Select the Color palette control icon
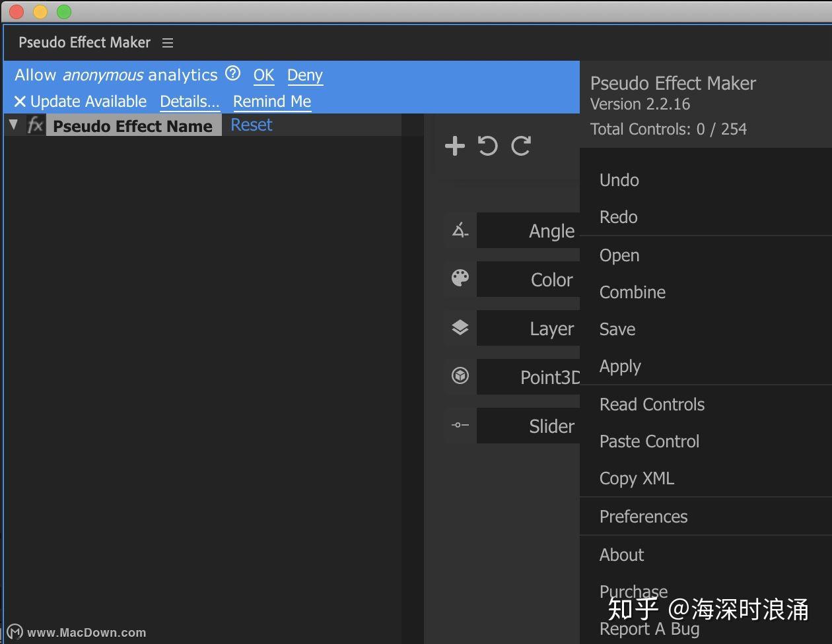 pyautogui.click(x=460, y=278)
